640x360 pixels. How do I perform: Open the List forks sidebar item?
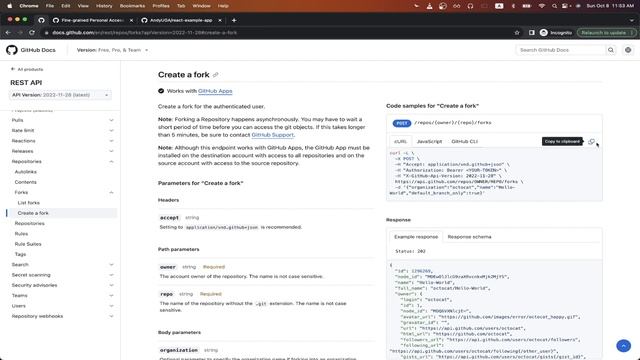pos(29,203)
